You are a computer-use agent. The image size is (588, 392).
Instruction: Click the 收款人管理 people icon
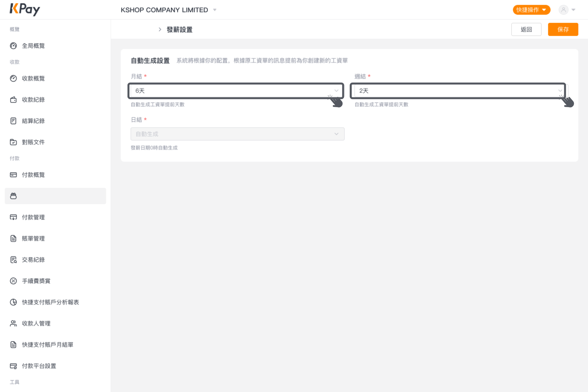pyautogui.click(x=13, y=324)
